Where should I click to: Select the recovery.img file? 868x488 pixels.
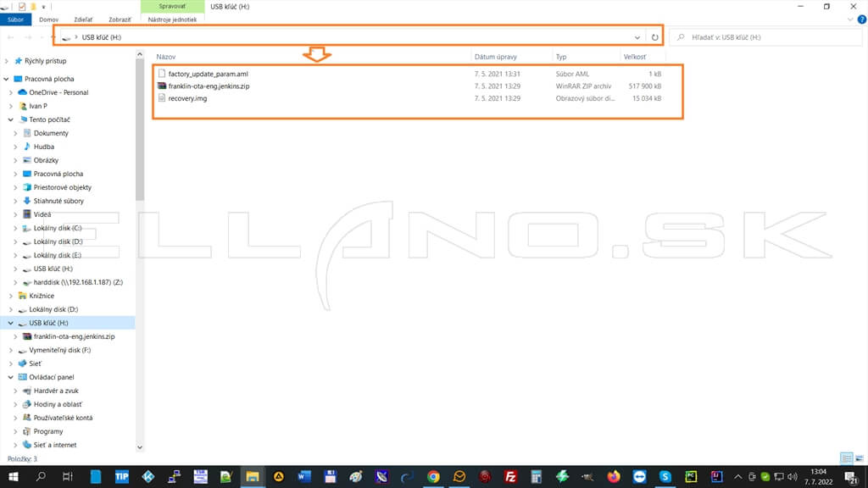point(187,98)
